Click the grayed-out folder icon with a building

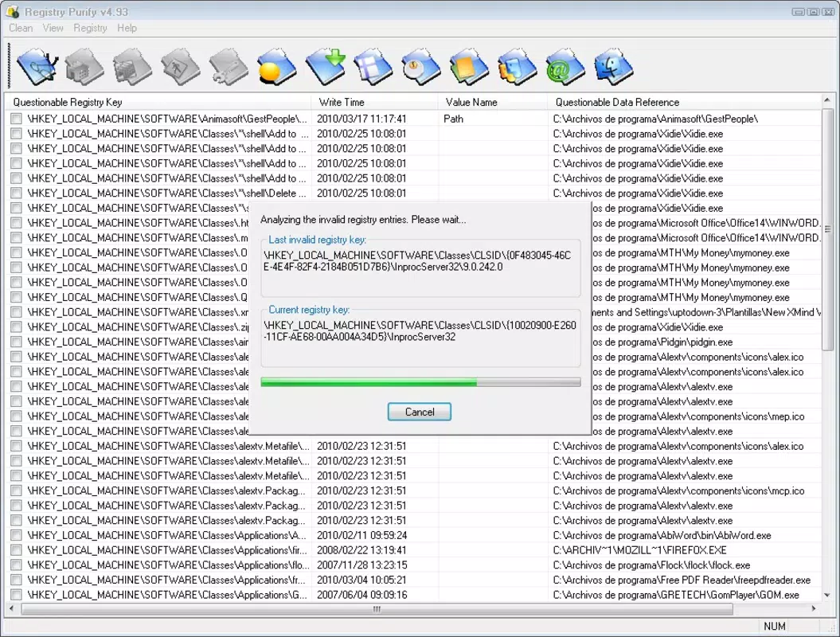tap(84, 66)
